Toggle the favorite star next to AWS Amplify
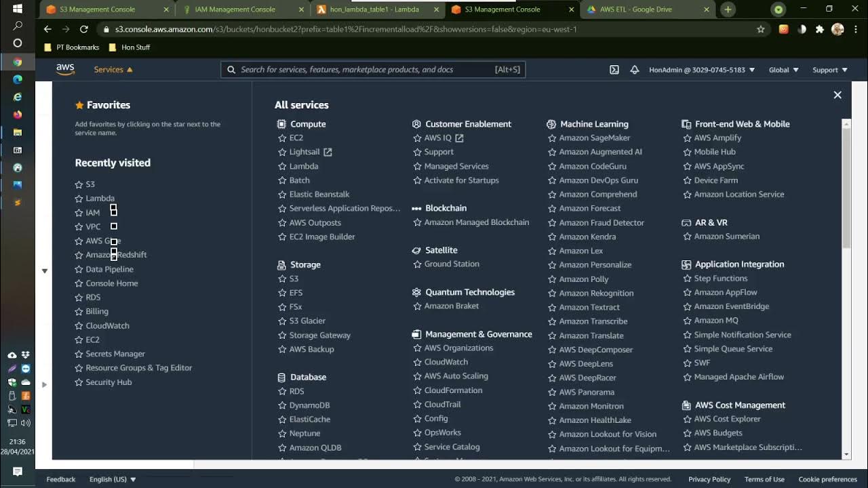 click(x=688, y=138)
